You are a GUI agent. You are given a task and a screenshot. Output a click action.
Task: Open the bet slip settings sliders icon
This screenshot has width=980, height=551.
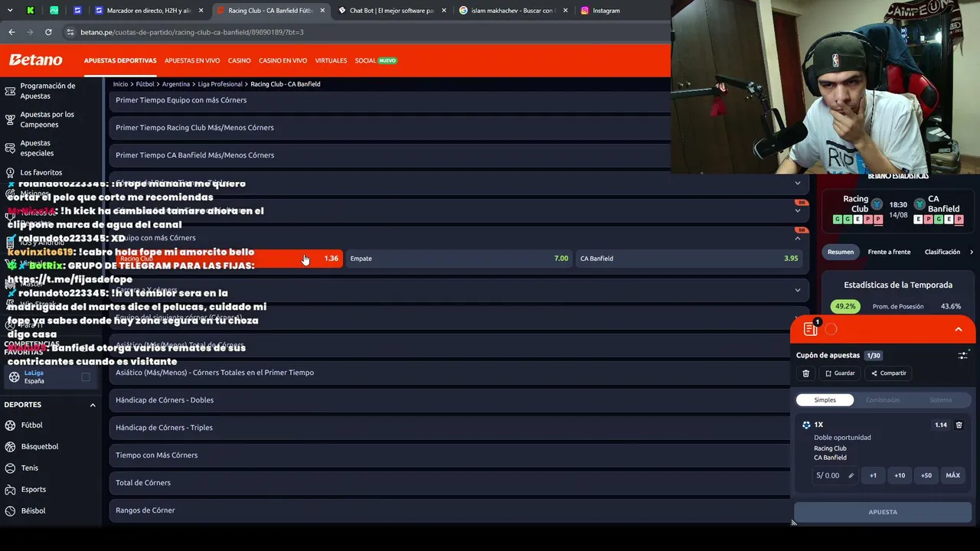point(962,355)
